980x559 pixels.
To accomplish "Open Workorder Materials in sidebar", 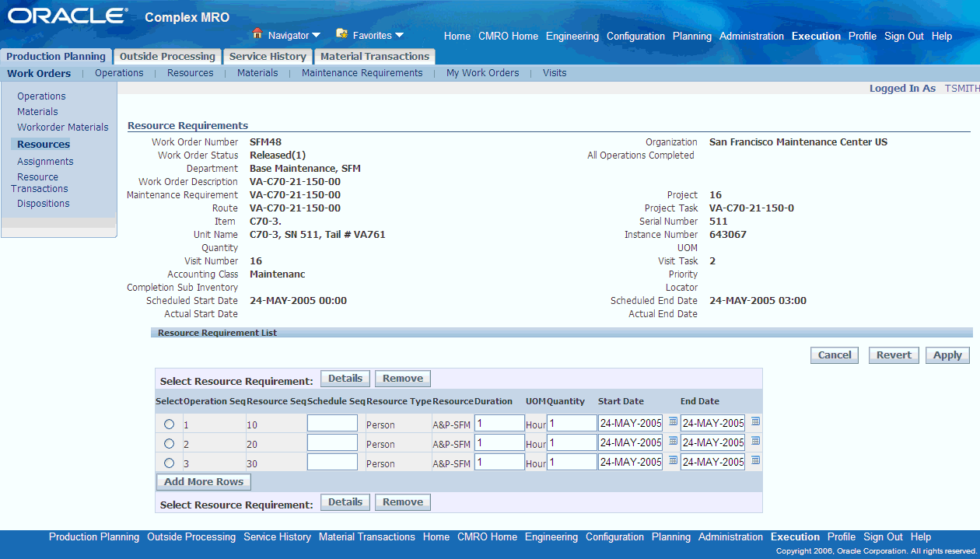I will pos(63,128).
